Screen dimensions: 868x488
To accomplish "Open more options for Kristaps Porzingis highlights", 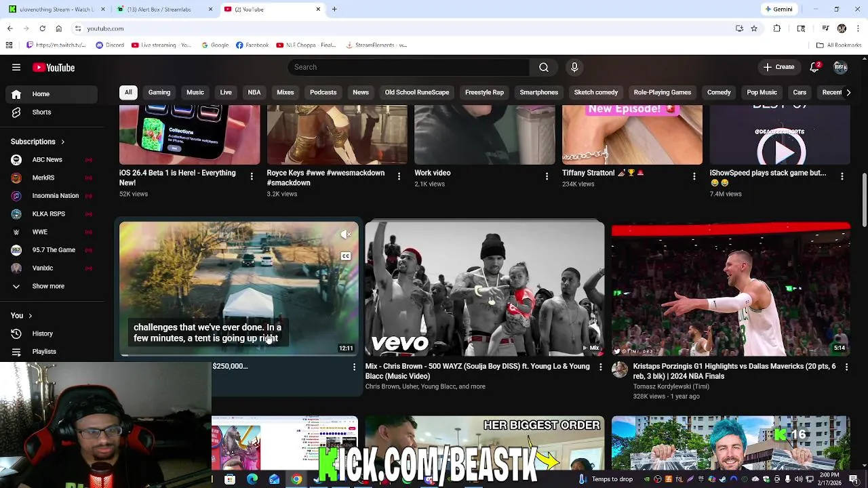I will pyautogui.click(x=846, y=367).
